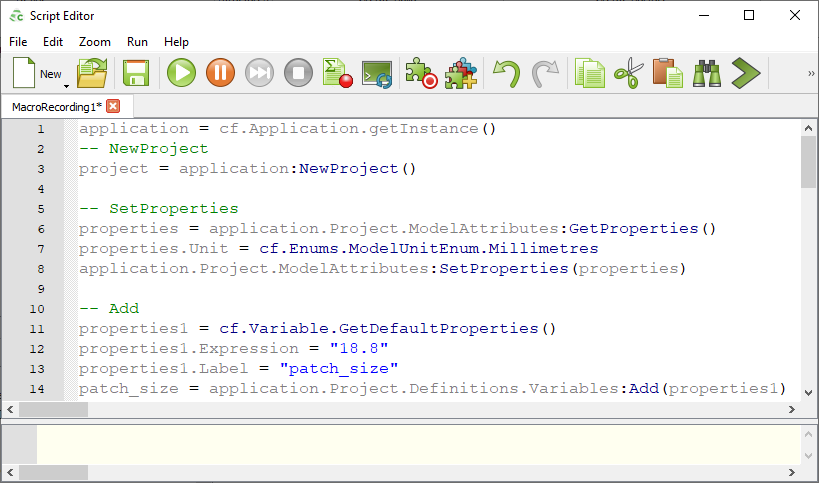Click editor horizontal scrollbar right arrow

pyautogui.click(x=792, y=409)
